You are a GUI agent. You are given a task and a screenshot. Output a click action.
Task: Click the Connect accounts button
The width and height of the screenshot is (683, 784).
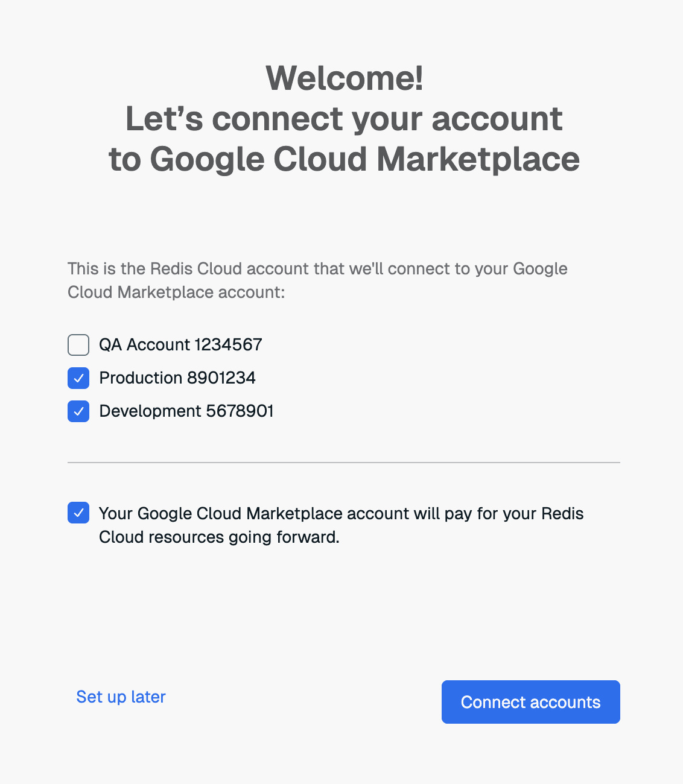tap(530, 702)
